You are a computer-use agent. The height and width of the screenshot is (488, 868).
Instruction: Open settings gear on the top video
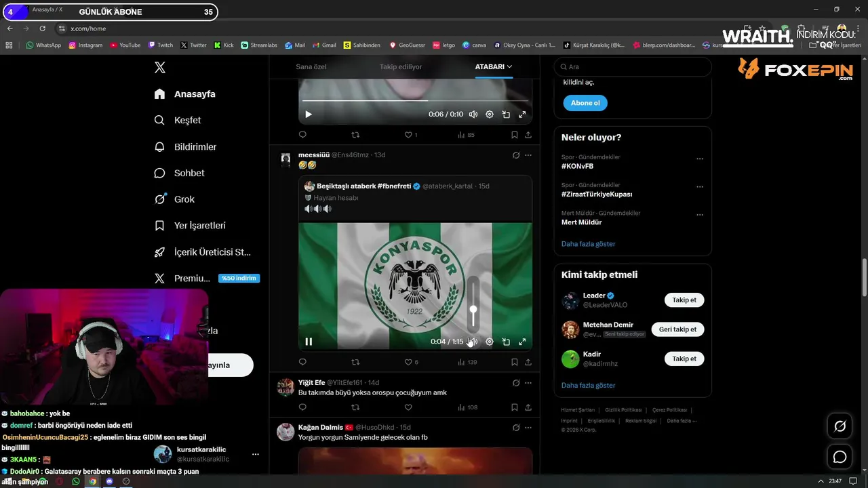490,115
